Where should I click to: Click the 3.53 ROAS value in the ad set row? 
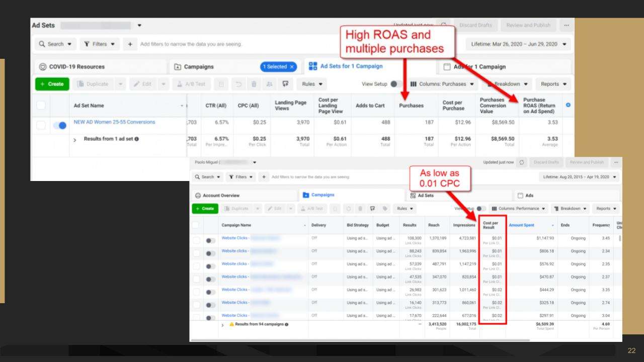(x=552, y=122)
